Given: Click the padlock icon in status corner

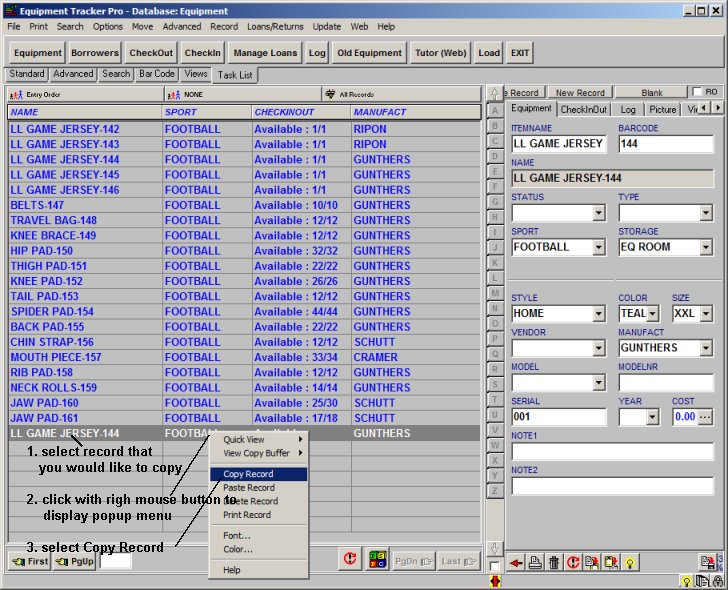Looking at the screenshot, I should coord(718,581).
